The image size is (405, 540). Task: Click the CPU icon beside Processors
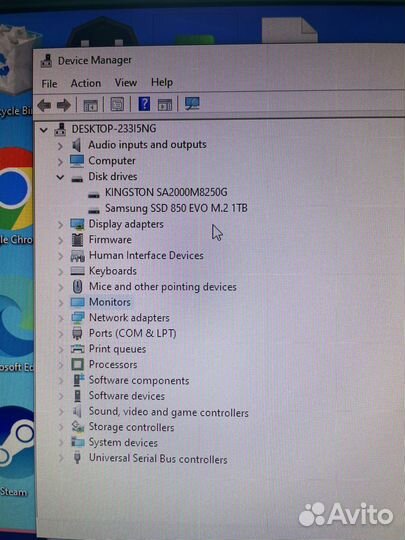click(77, 364)
